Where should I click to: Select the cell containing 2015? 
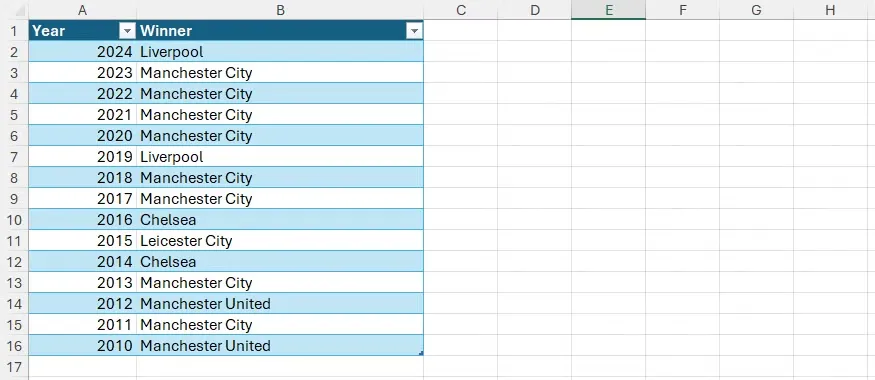coord(83,241)
